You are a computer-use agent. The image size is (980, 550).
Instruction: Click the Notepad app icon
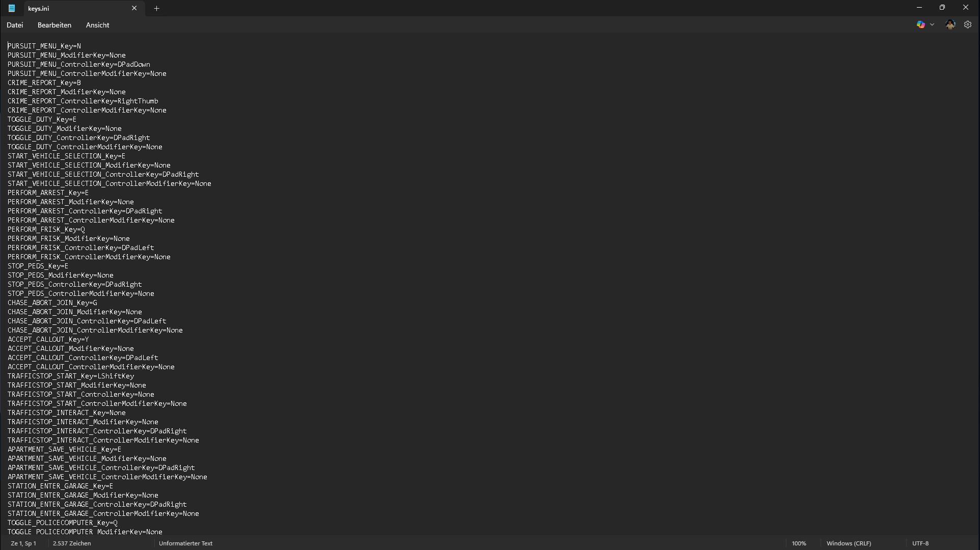pos(12,8)
